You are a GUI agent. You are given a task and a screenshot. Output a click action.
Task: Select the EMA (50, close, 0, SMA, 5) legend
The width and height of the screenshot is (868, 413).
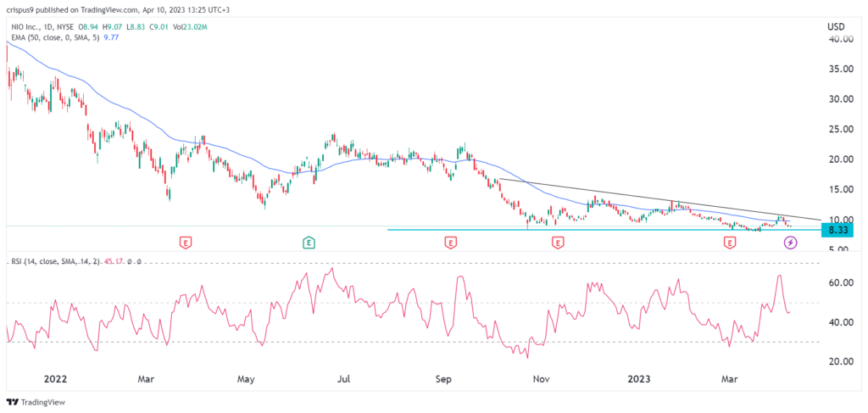[x=53, y=37]
